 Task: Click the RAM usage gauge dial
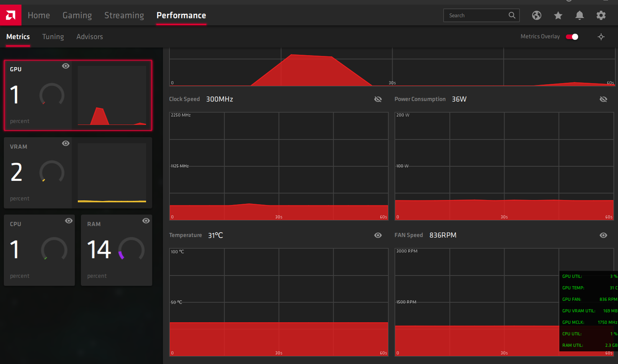131,249
